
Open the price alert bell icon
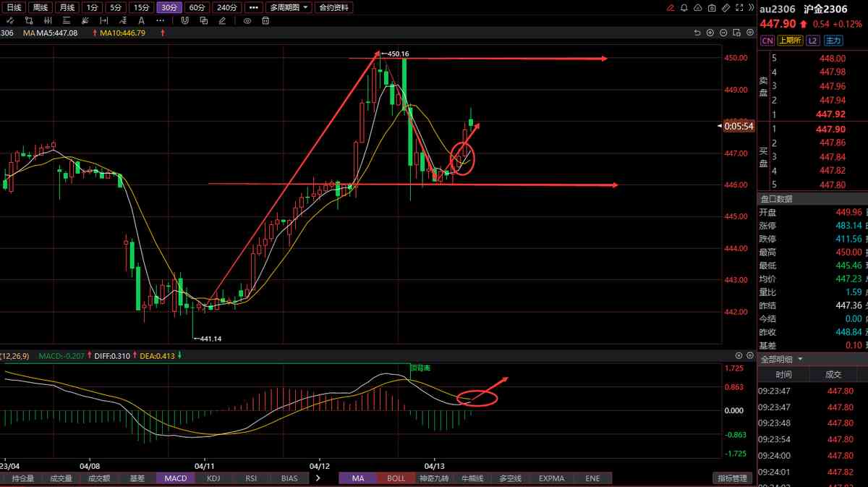[x=684, y=8]
